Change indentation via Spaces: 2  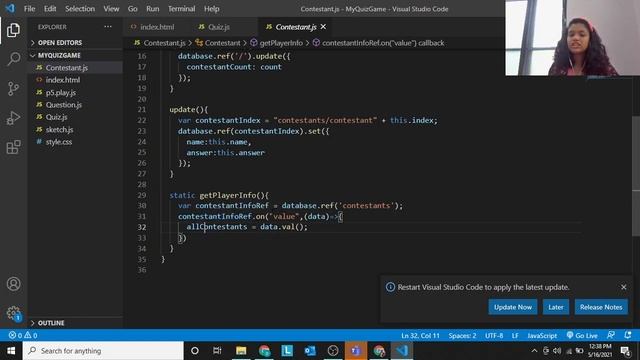[462, 335]
